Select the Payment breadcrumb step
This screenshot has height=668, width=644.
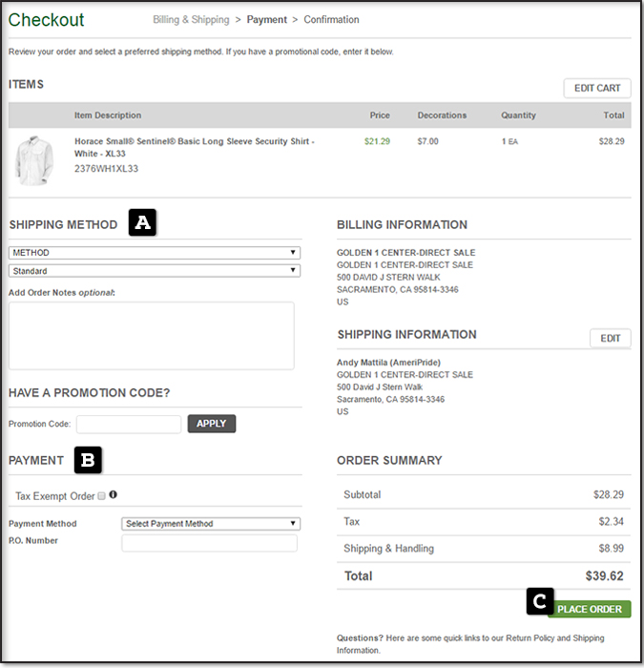point(266,19)
